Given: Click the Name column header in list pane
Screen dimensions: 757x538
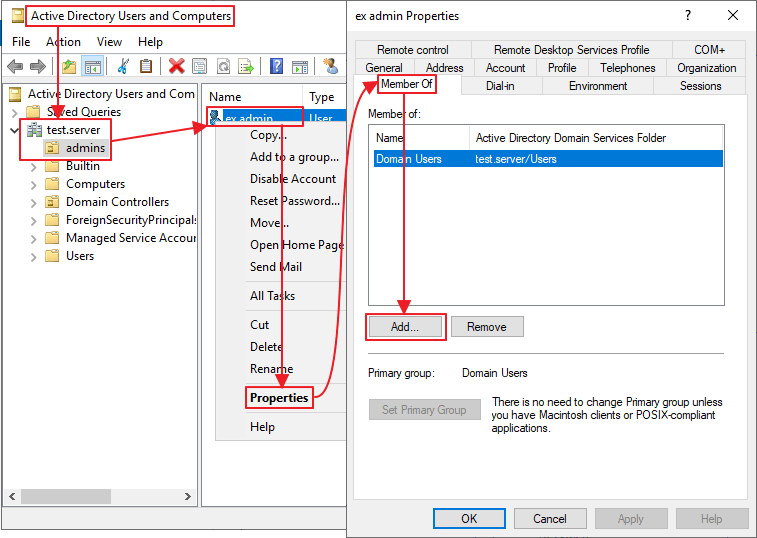Looking at the screenshot, I should (252, 97).
